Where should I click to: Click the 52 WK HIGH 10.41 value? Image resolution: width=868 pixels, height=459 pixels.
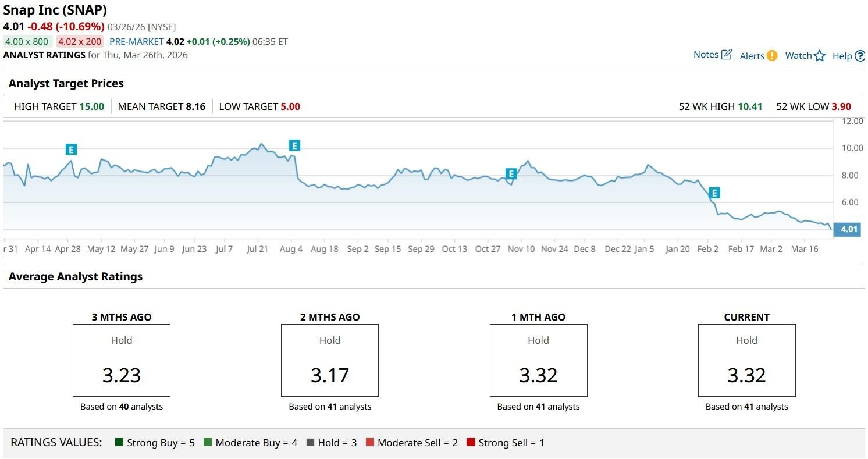tap(750, 106)
